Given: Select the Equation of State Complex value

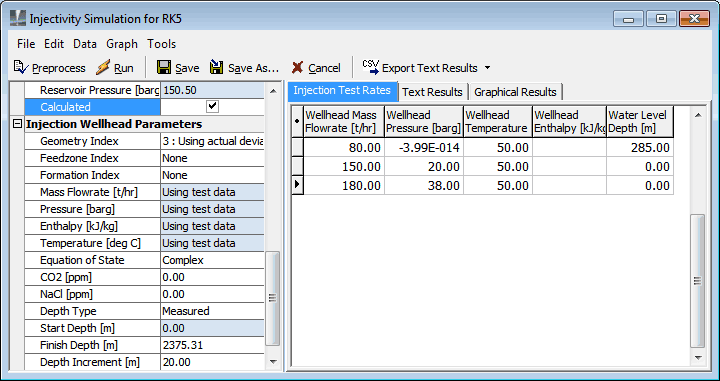Looking at the screenshot, I should coord(212,260).
